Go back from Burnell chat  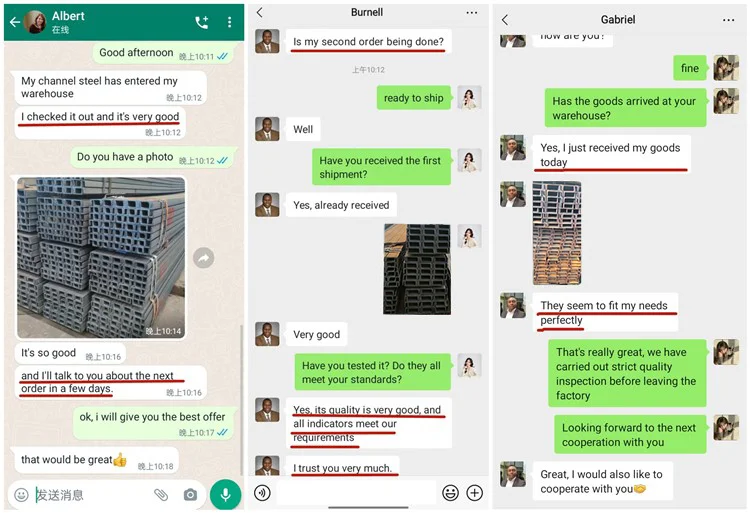pos(260,12)
